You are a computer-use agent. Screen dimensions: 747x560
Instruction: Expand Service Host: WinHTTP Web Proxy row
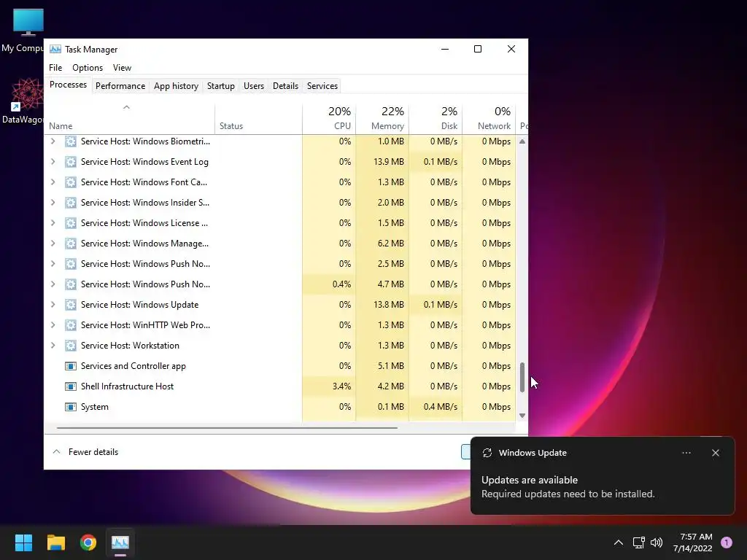(53, 325)
